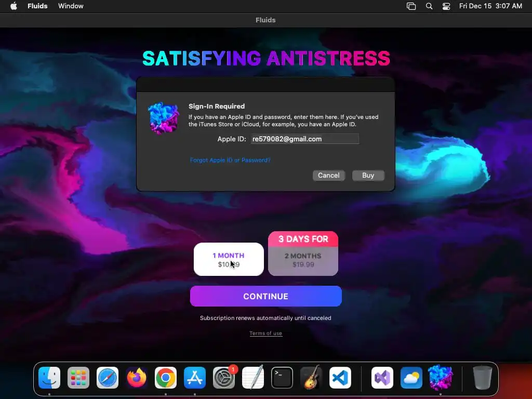
Task: Select the 2 Months $19.99 plan
Action: [x=303, y=261]
